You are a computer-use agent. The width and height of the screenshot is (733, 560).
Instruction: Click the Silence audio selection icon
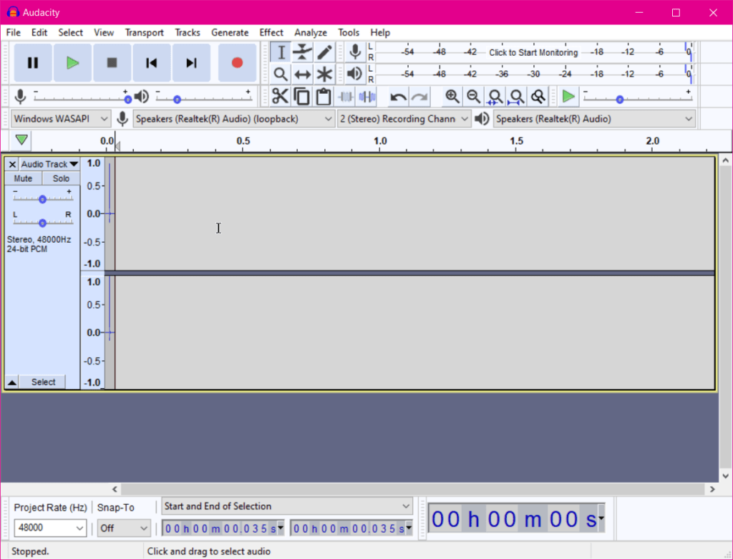367,97
